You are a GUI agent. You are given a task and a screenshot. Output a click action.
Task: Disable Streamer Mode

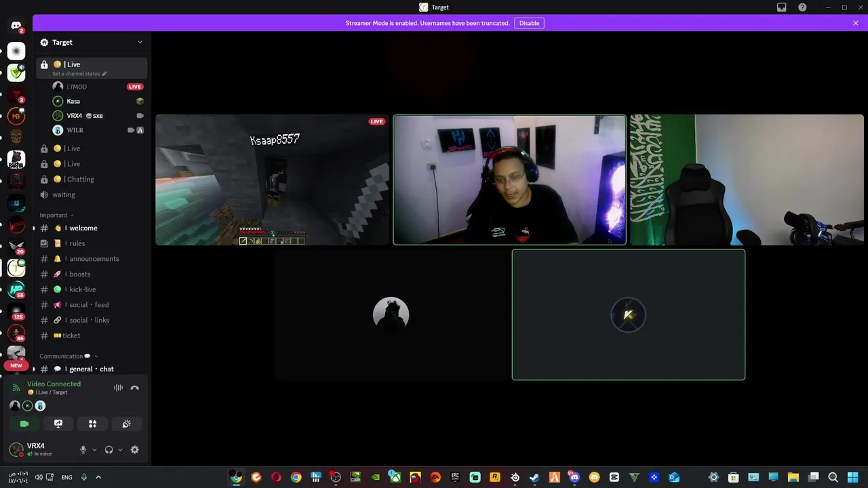point(529,23)
